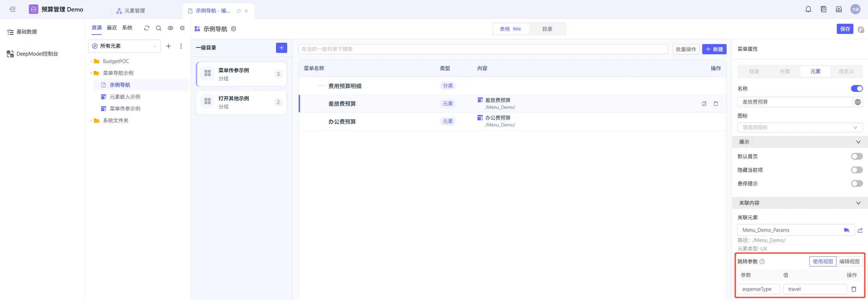
Task: Switch to the 目录 view tab
Action: (x=547, y=29)
